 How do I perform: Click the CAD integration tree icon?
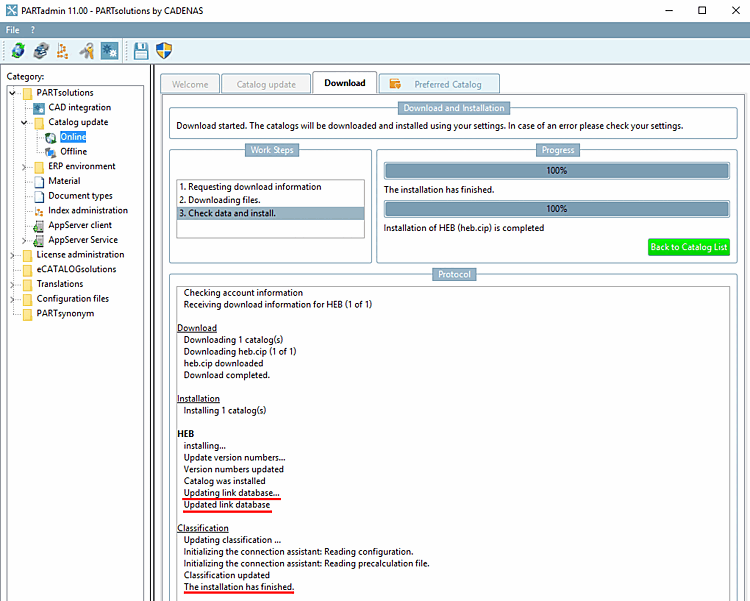pyautogui.click(x=39, y=108)
